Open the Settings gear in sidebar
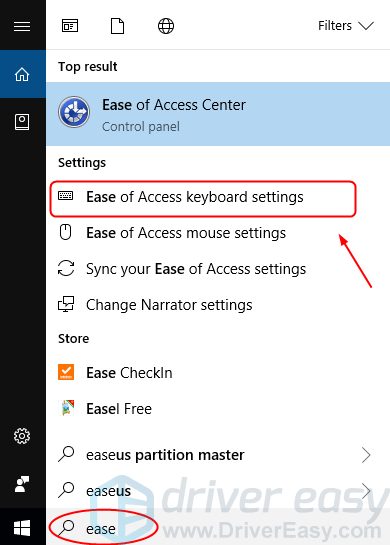Screen dimensions: 390x545 [x=22, y=436]
